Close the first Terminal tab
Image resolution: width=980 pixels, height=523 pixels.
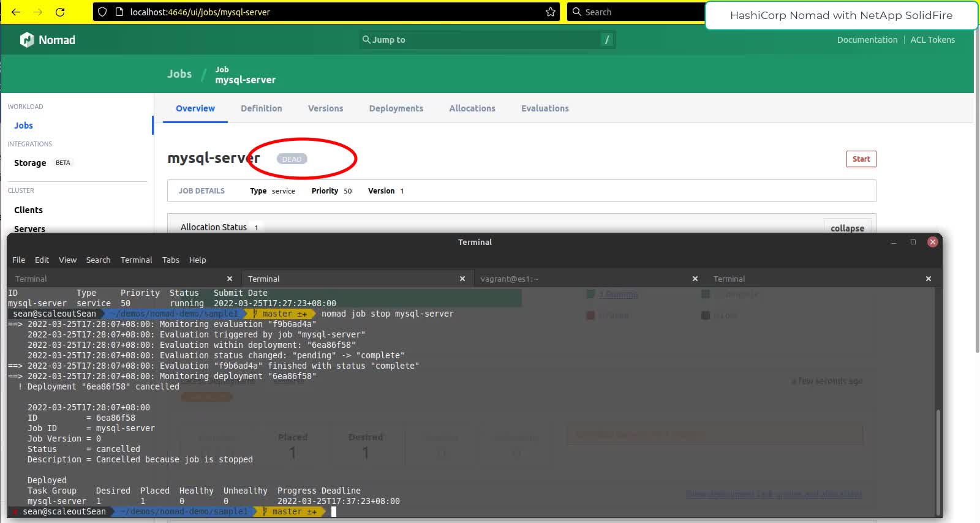click(230, 279)
